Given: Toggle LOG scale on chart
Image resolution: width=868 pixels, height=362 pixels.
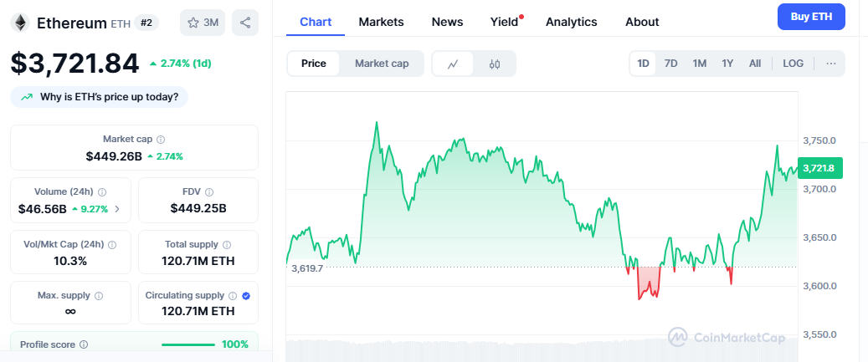Looking at the screenshot, I should (793, 64).
